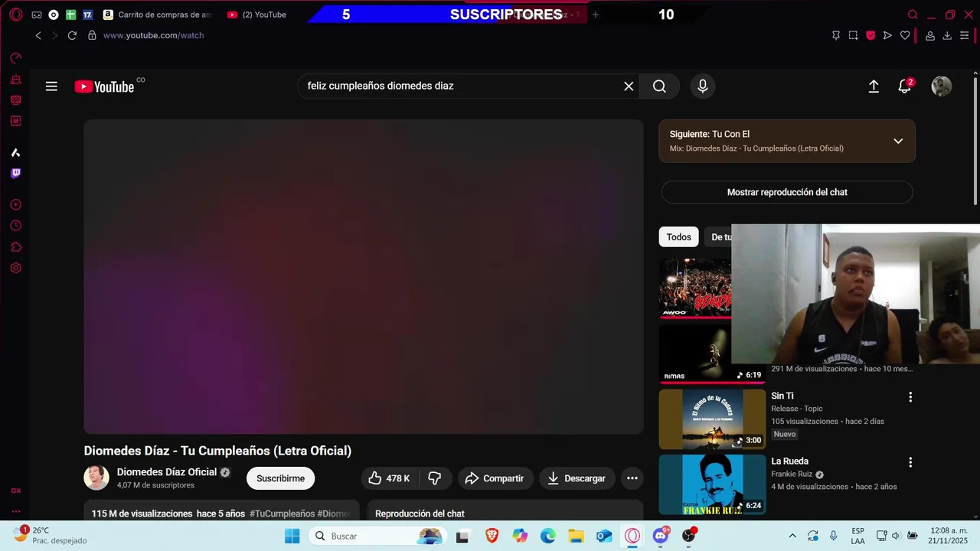Image resolution: width=980 pixels, height=551 pixels.
Task: Open the YouTube hamburger guide menu
Action: coord(51,86)
